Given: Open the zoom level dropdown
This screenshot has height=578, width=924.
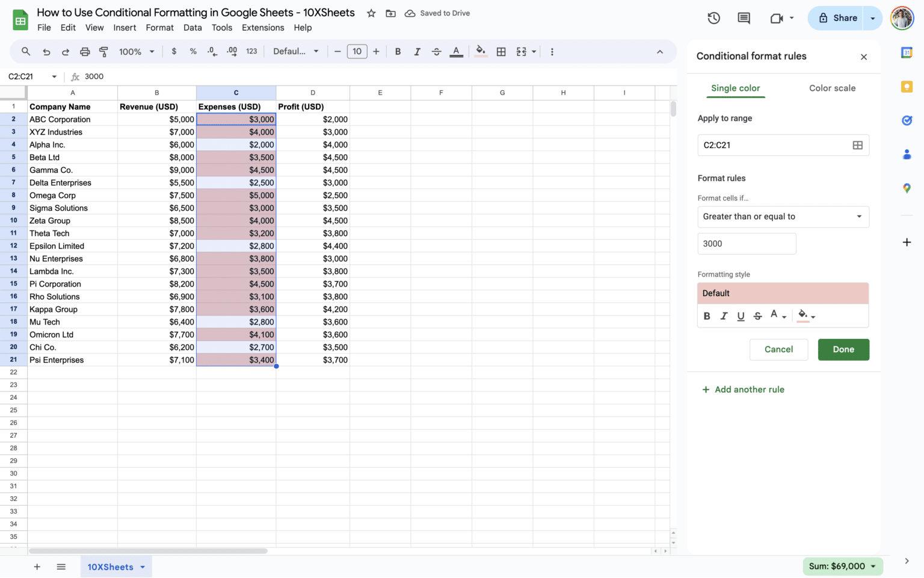Looking at the screenshot, I should 137,52.
